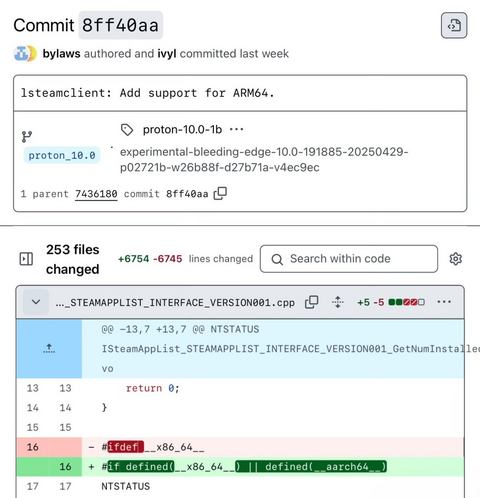Viewport: 480px width, 498px height.
Task: Open diff view settings gear
Action: tap(455, 259)
